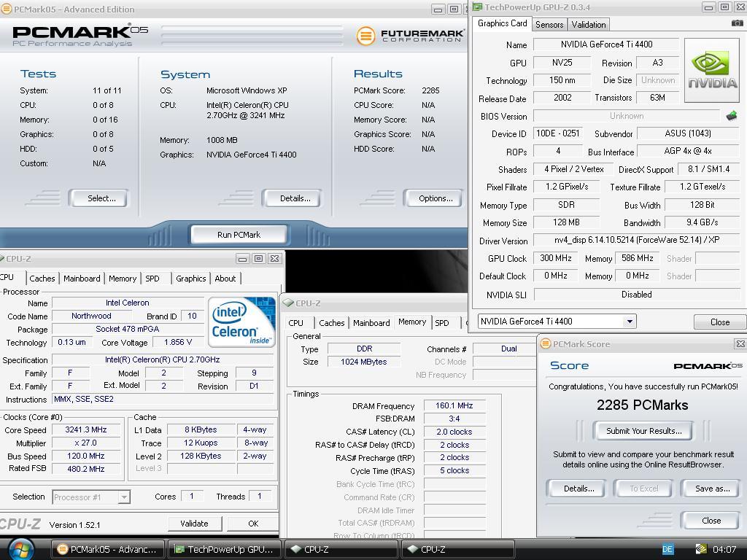Image resolution: width=747 pixels, height=560 pixels.
Task: Open the Graphics tab in left CPU-Z window
Action: coord(190,279)
